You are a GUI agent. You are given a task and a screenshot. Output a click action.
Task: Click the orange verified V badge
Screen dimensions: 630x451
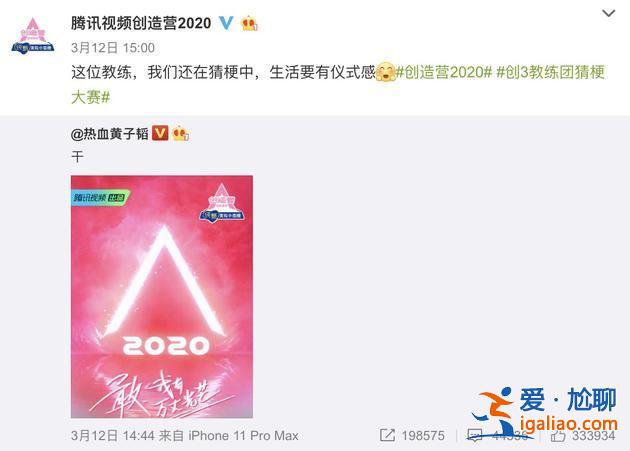click(160, 133)
